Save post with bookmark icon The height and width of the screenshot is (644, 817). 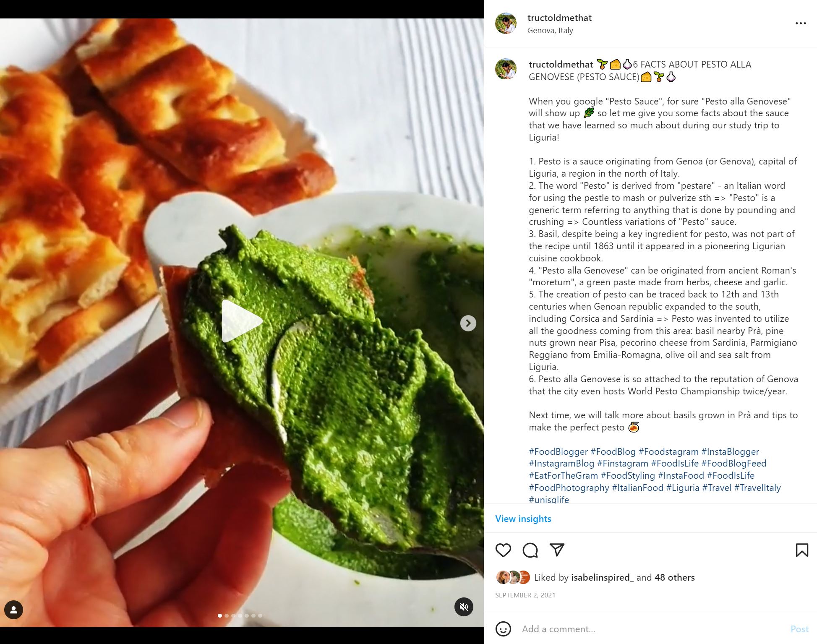click(801, 550)
